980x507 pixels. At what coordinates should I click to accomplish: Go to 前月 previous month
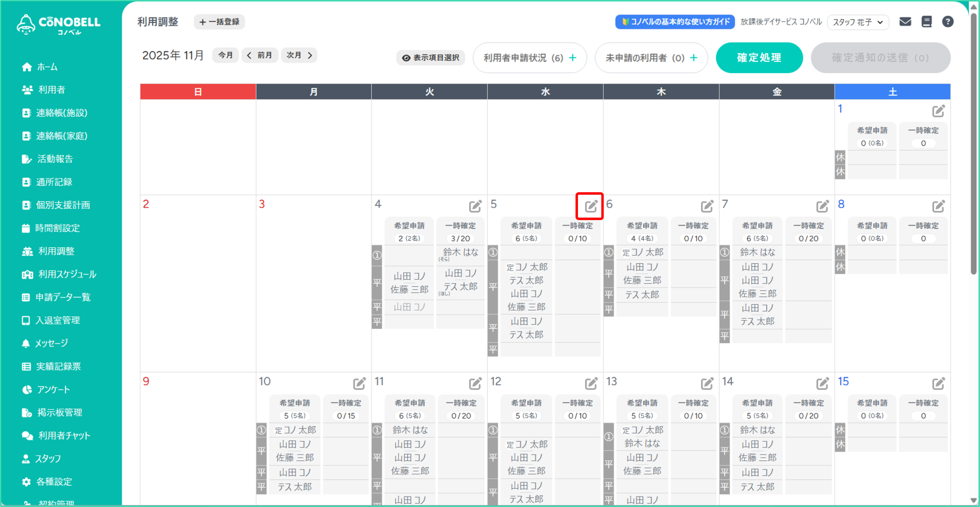click(x=260, y=55)
